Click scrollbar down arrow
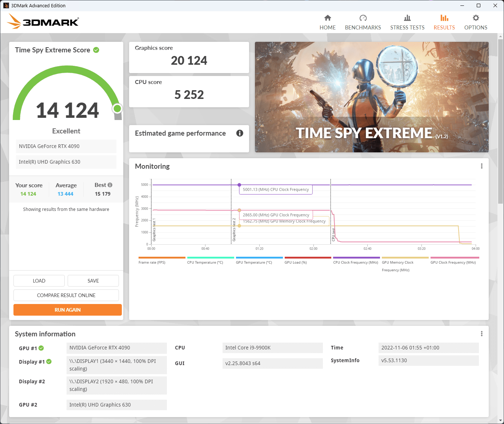Image resolution: width=504 pixels, height=424 pixels. [x=500, y=421]
